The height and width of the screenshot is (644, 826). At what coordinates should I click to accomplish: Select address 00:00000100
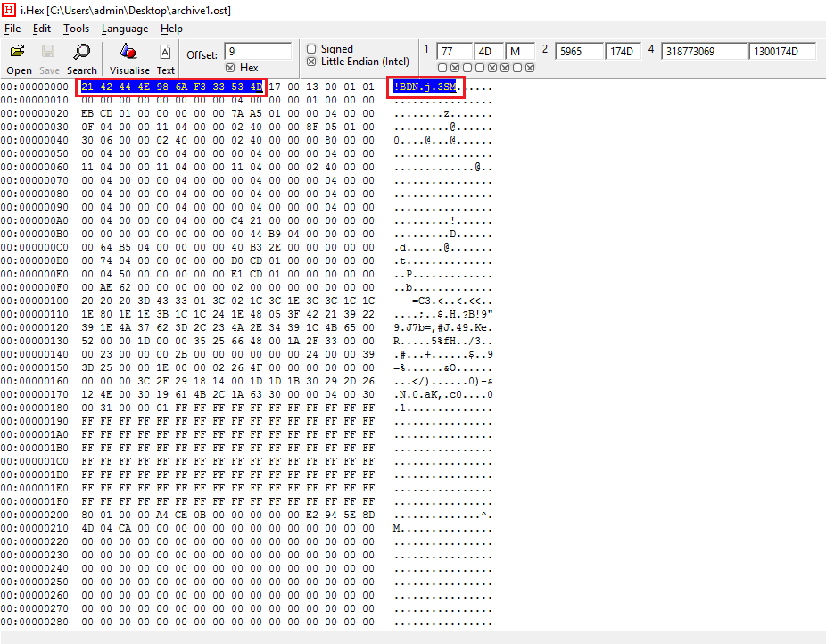point(35,301)
